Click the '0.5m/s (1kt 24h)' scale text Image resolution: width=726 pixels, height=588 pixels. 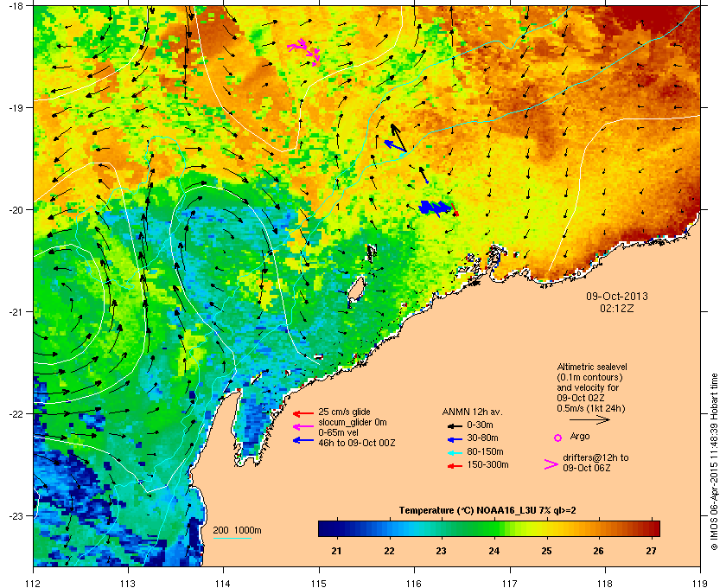[x=591, y=408]
